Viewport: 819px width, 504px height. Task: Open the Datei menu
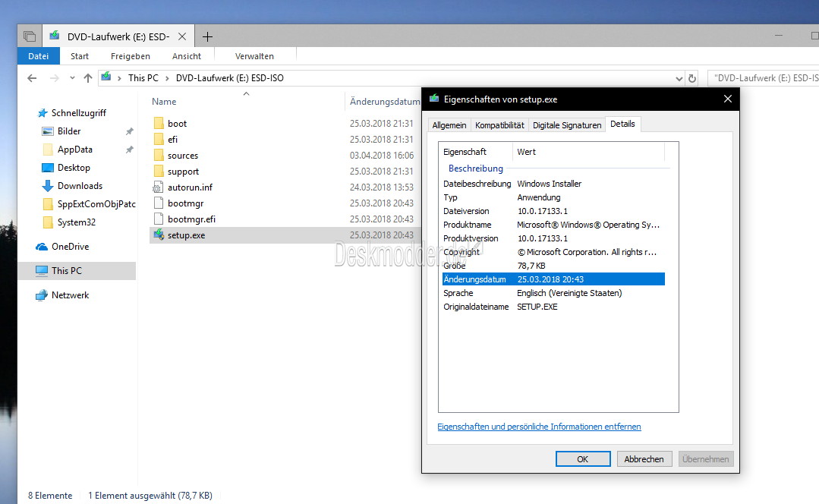pyautogui.click(x=38, y=56)
